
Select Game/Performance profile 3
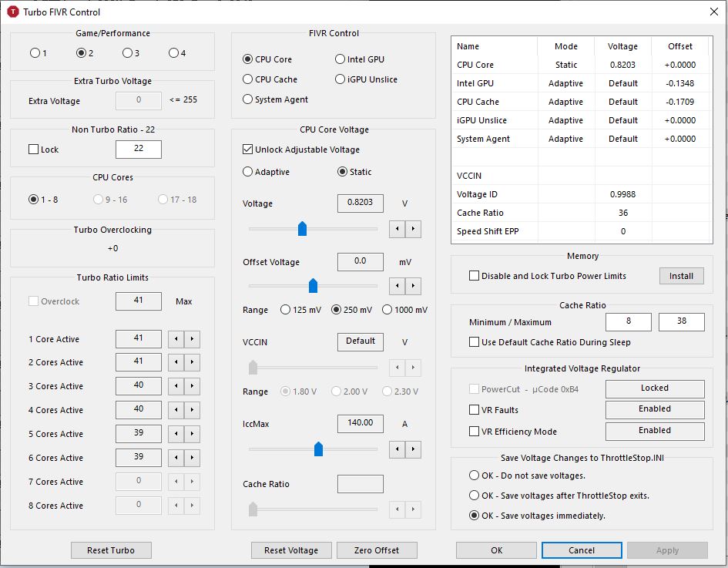coord(131,53)
